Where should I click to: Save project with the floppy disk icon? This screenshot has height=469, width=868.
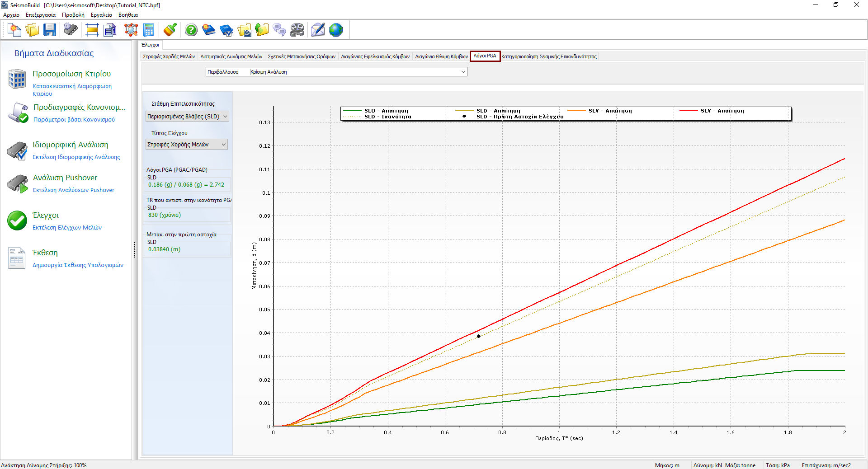click(49, 30)
